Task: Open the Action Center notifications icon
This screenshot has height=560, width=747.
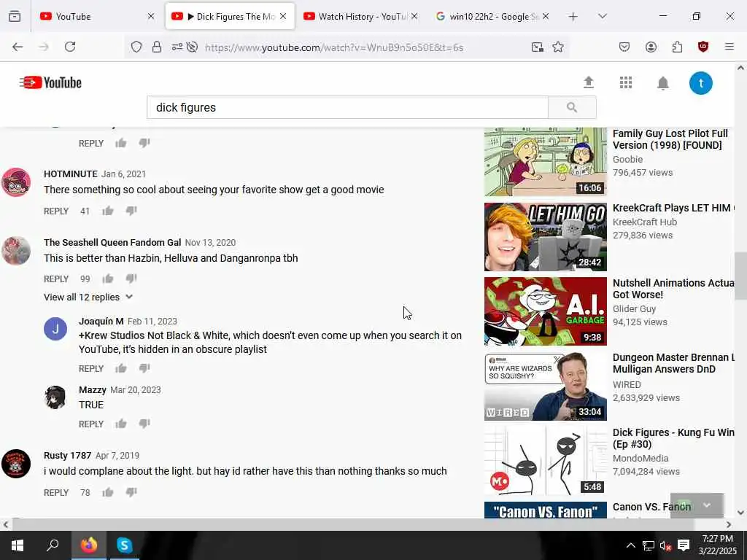Action: pos(683,545)
